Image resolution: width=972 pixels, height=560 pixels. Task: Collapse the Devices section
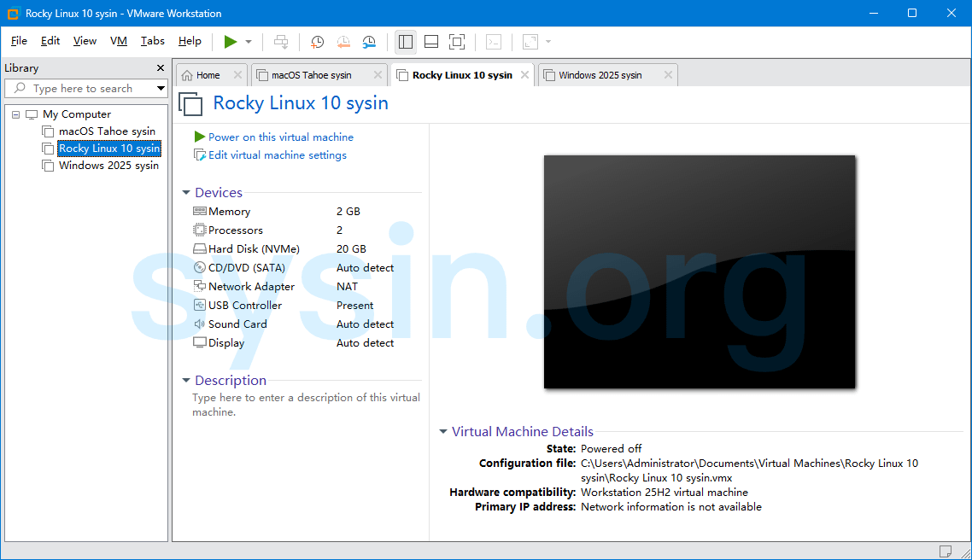click(185, 192)
